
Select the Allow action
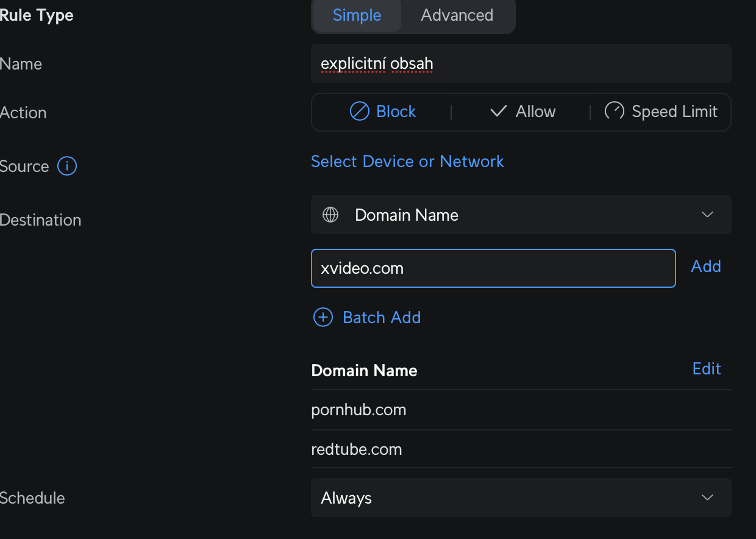pos(522,112)
